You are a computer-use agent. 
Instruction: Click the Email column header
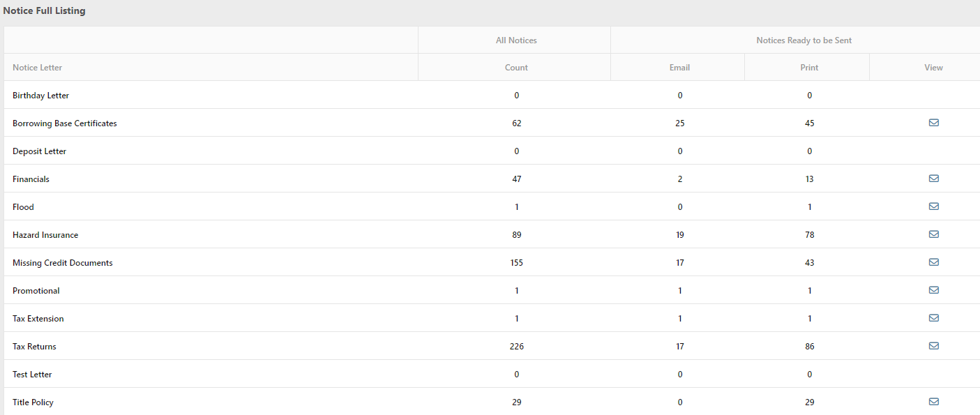pyautogui.click(x=679, y=68)
